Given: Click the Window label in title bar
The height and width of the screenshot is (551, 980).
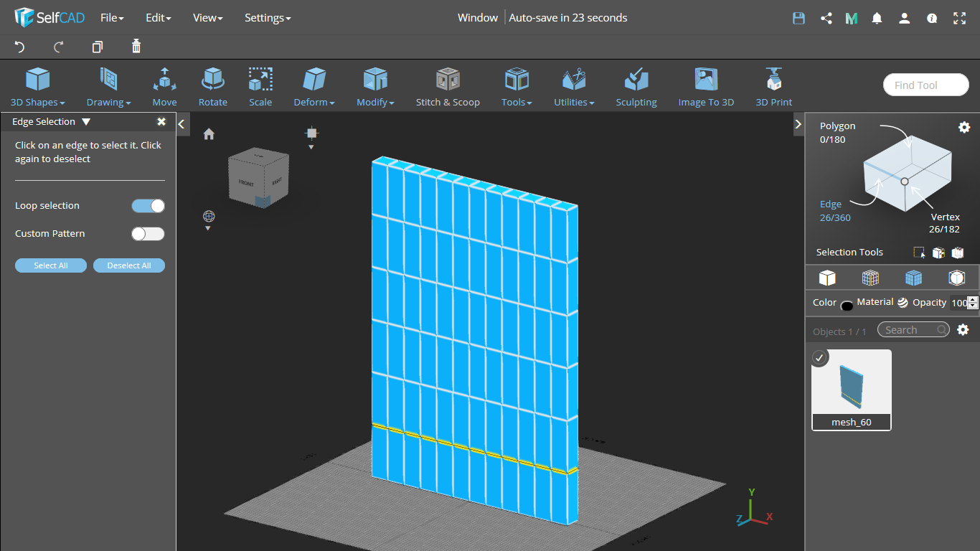Looking at the screenshot, I should tap(478, 18).
